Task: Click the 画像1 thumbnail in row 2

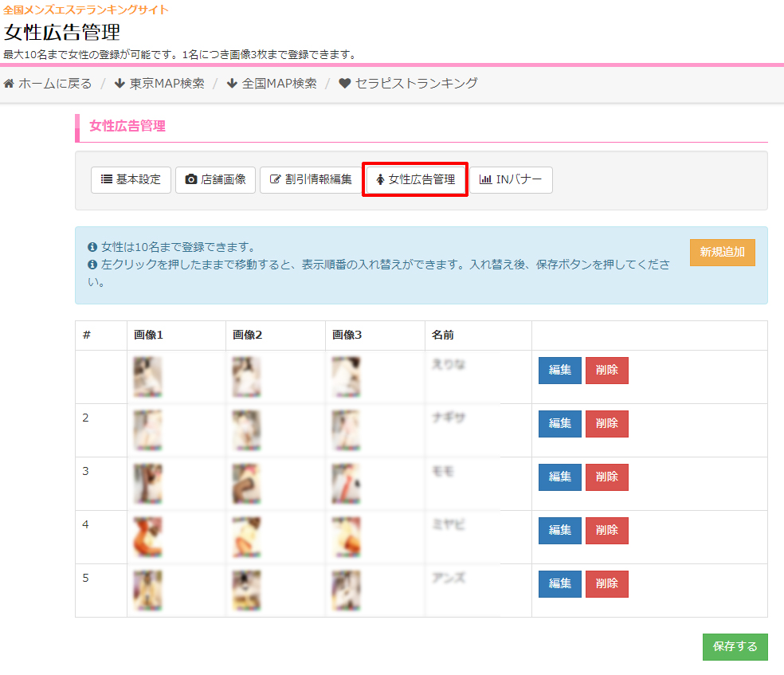Action: (147, 430)
